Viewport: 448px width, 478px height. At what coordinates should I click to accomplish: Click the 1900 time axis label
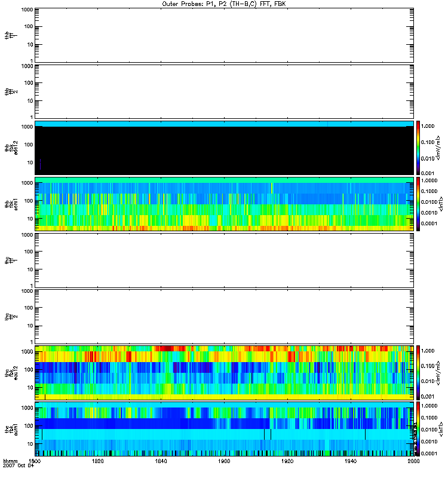click(x=224, y=462)
